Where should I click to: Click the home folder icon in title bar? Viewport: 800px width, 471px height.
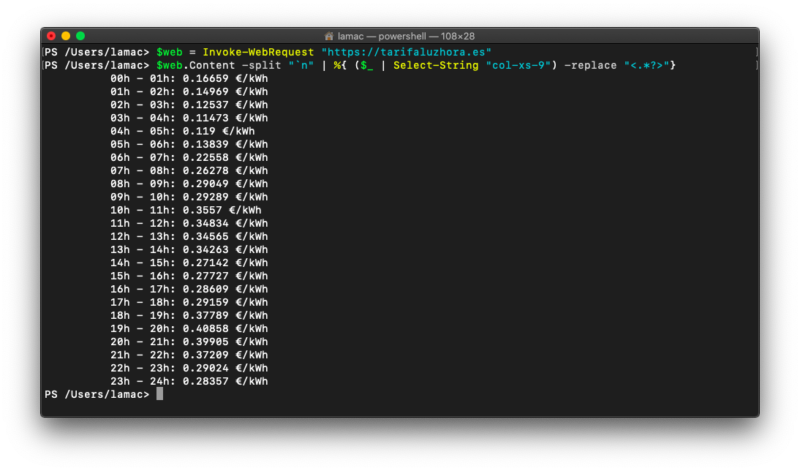(x=329, y=36)
